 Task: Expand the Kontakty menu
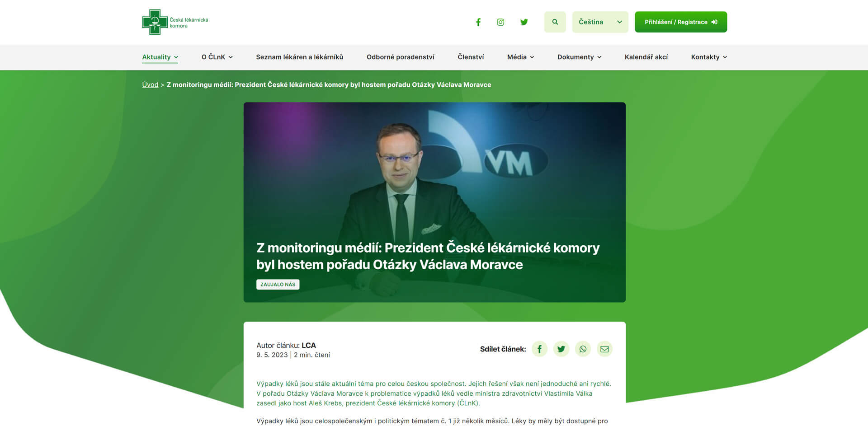[709, 57]
